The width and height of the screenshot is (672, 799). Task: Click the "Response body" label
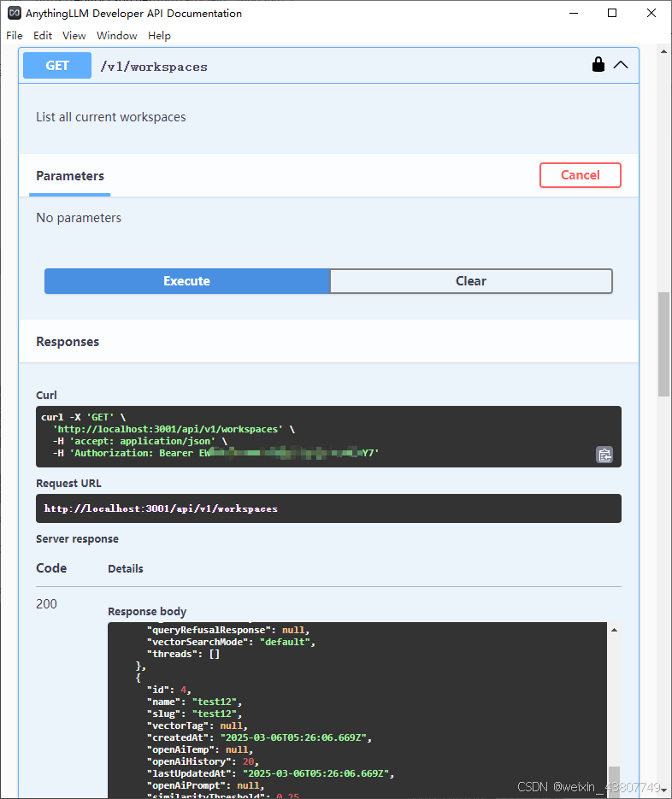pyautogui.click(x=147, y=612)
